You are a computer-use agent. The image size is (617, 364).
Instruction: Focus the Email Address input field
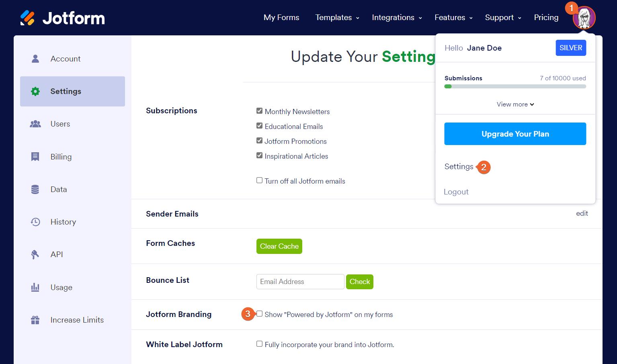coord(300,282)
